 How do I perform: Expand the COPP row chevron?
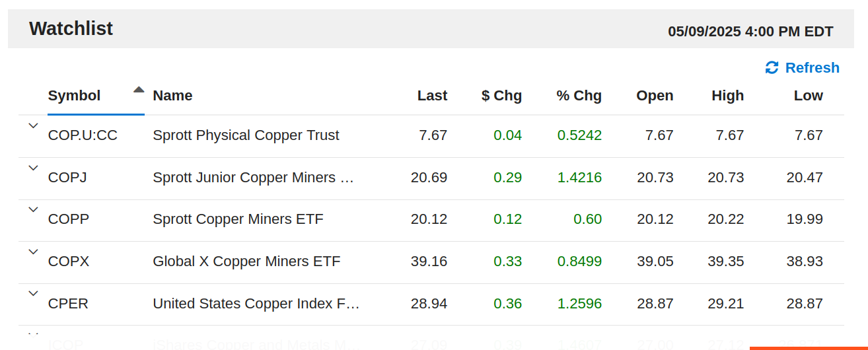[33, 209]
